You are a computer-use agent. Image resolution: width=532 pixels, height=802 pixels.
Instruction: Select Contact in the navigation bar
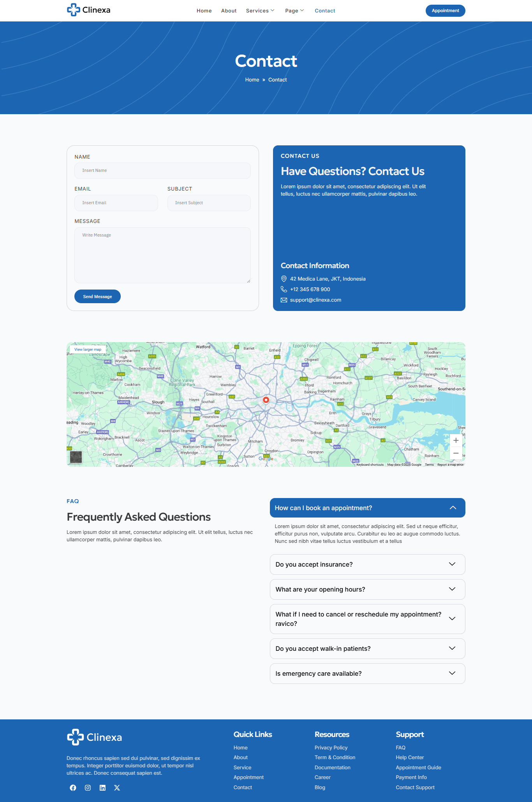click(325, 11)
